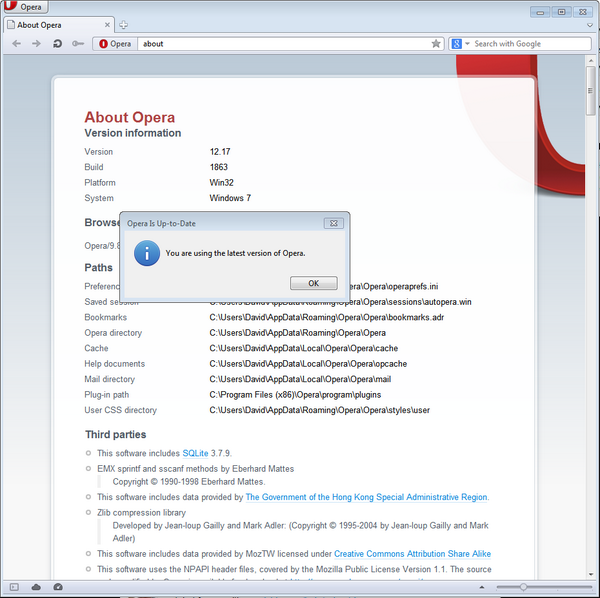Focus the address field showing 'about'
Image resolution: width=600 pixels, height=598 pixels.
click(x=283, y=44)
